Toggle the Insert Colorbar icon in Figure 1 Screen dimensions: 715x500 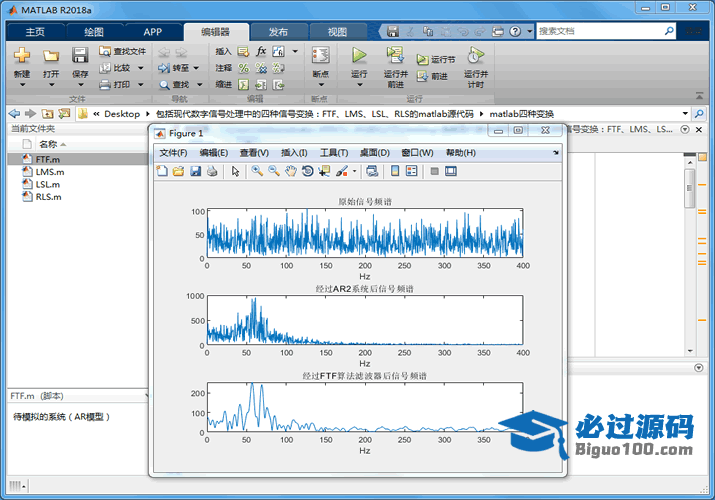point(395,171)
